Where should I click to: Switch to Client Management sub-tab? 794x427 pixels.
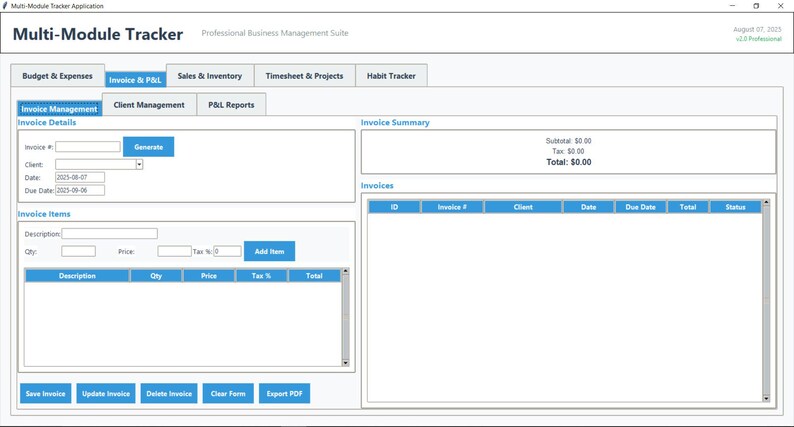click(x=149, y=105)
